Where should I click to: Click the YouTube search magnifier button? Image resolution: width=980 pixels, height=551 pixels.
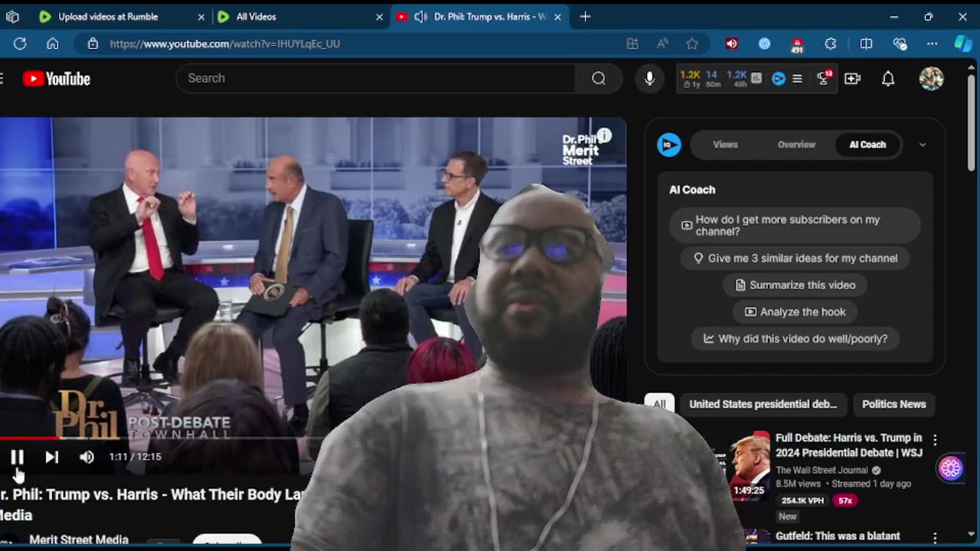[x=599, y=78]
